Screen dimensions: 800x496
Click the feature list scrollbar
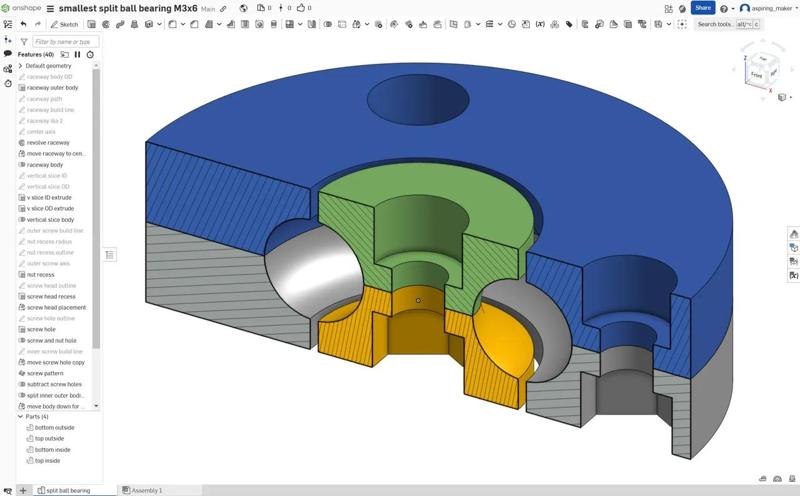point(96,208)
